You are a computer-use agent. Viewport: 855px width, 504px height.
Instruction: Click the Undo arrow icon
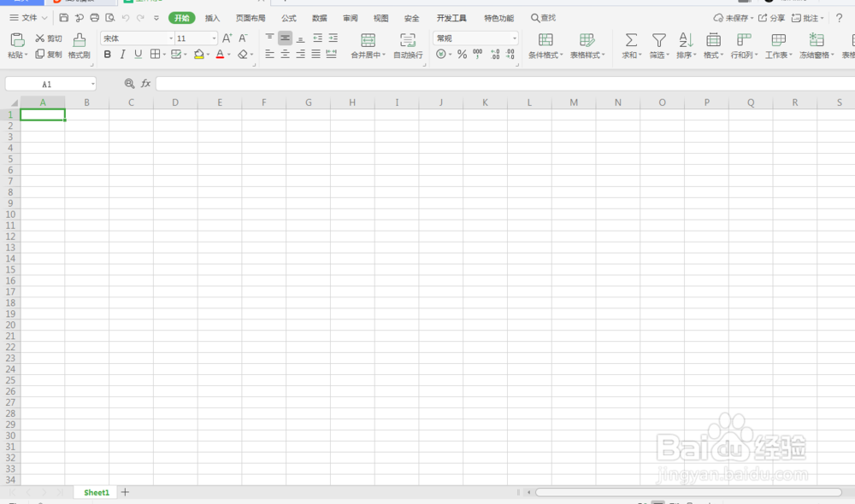[x=126, y=18]
